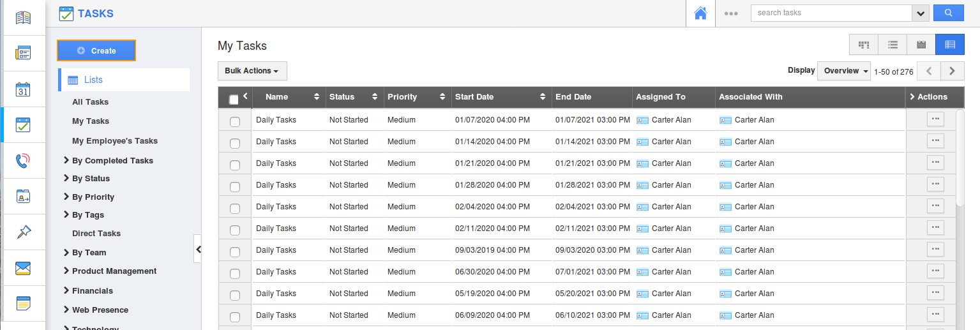Select the checkbox for 01/21/2020 task row
Viewport: 980px width, 330px height.
coord(234,165)
